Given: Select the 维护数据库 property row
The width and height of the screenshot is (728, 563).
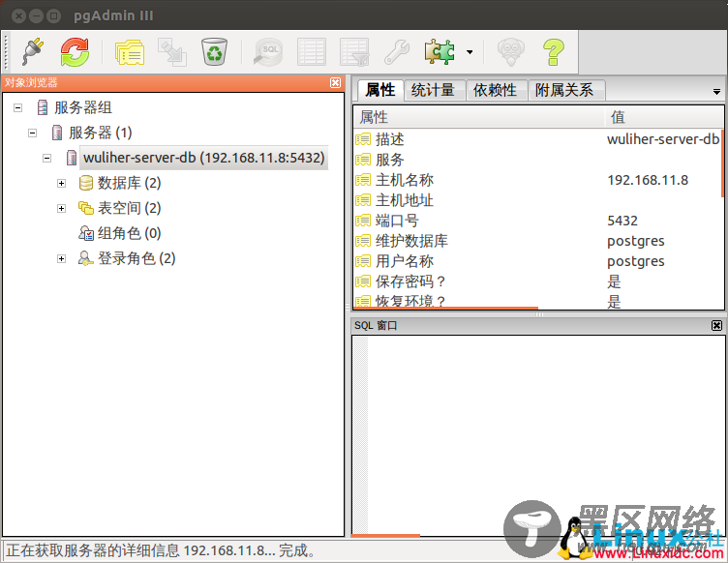Looking at the screenshot, I should (x=538, y=241).
